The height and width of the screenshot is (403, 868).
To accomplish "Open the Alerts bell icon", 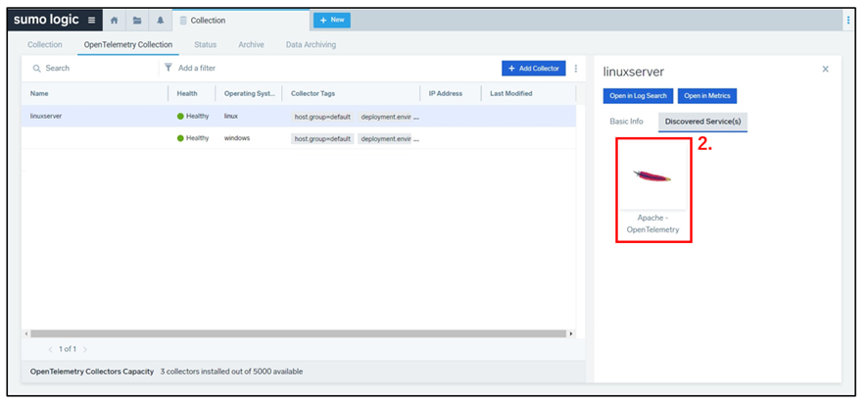I will click(160, 21).
